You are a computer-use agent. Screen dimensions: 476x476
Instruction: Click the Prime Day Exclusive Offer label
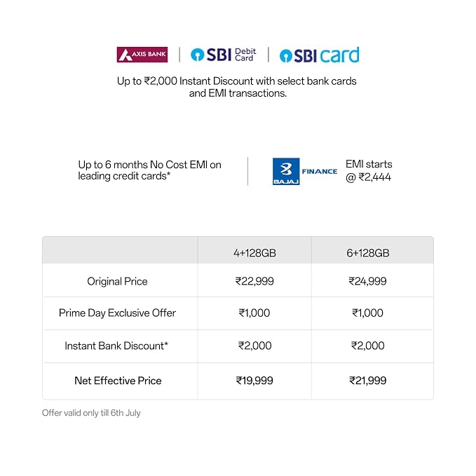tap(118, 313)
